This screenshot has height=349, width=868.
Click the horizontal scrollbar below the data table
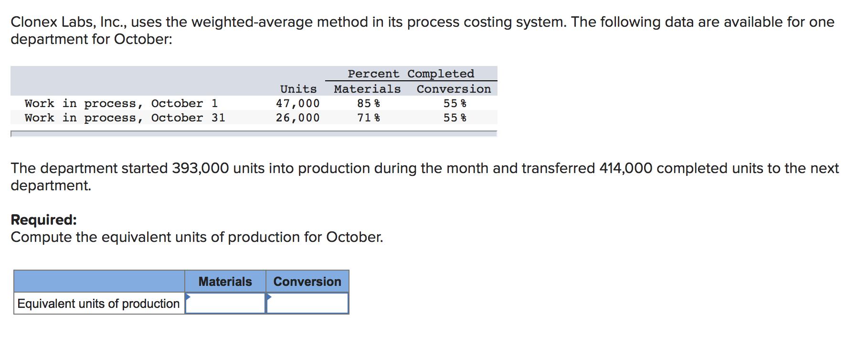point(253,134)
